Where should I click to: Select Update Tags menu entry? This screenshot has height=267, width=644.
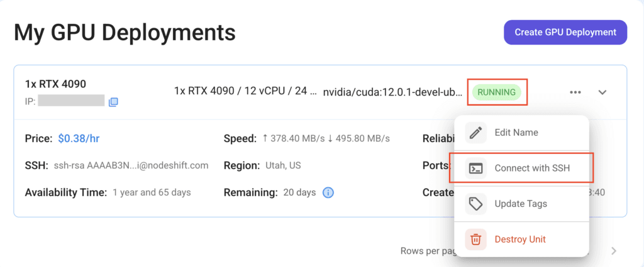[521, 204]
